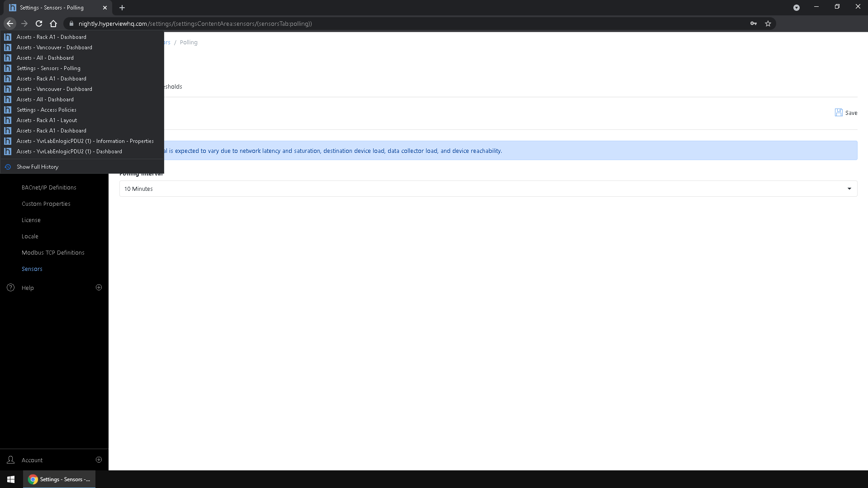Viewport: 868px width, 488px height.
Task: Click the Account person icon
Action: [x=10, y=460]
